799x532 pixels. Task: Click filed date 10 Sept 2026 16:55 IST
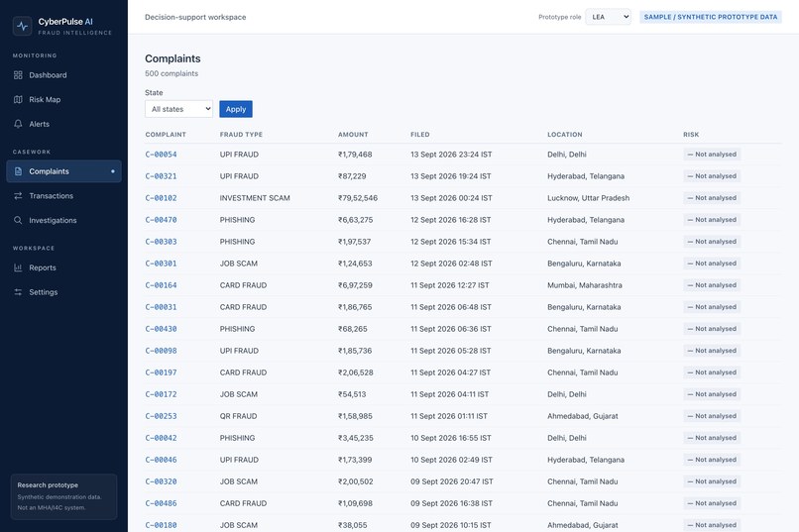(450, 438)
